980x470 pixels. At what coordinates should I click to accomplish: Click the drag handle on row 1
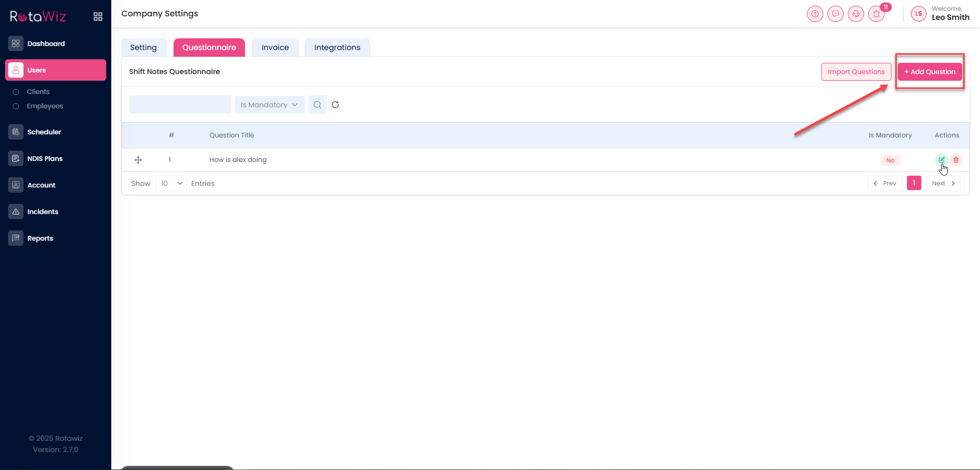(x=138, y=160)
